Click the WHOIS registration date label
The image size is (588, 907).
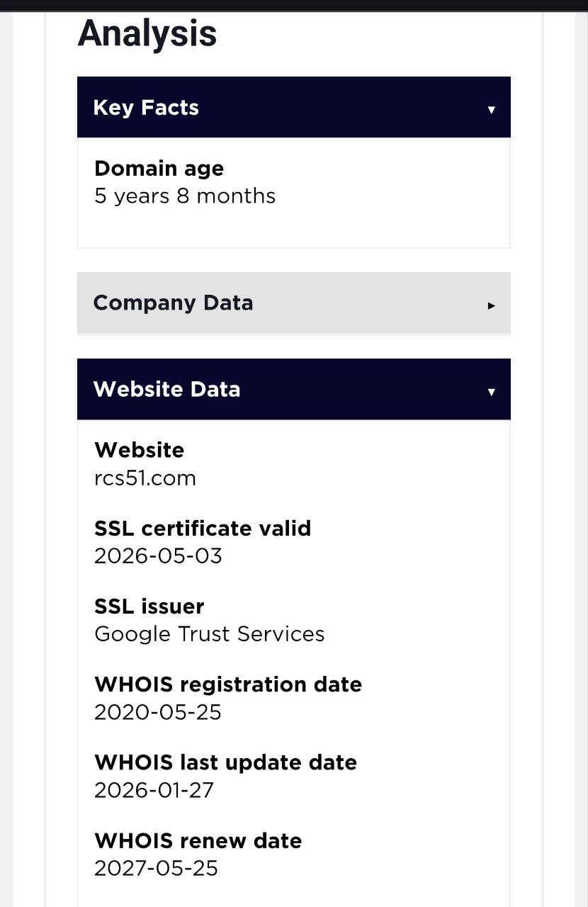click(x=228, y=685)
